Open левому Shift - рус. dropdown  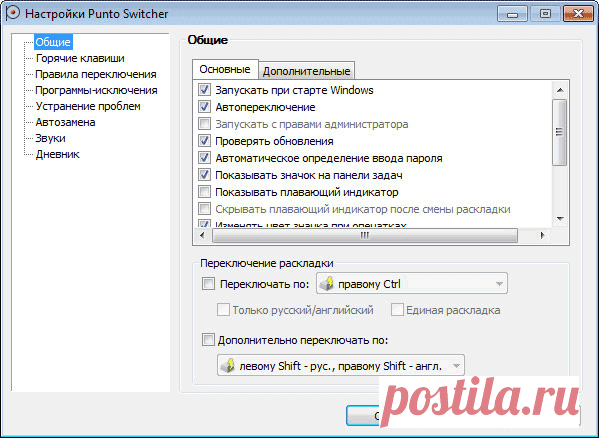[341, 365]
